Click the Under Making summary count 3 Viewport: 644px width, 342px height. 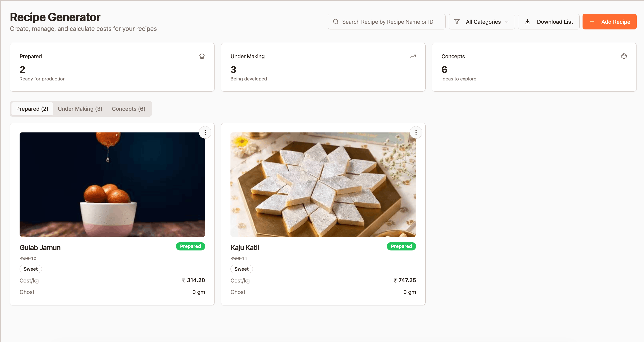pyautogui.click(x=233, y=70)
